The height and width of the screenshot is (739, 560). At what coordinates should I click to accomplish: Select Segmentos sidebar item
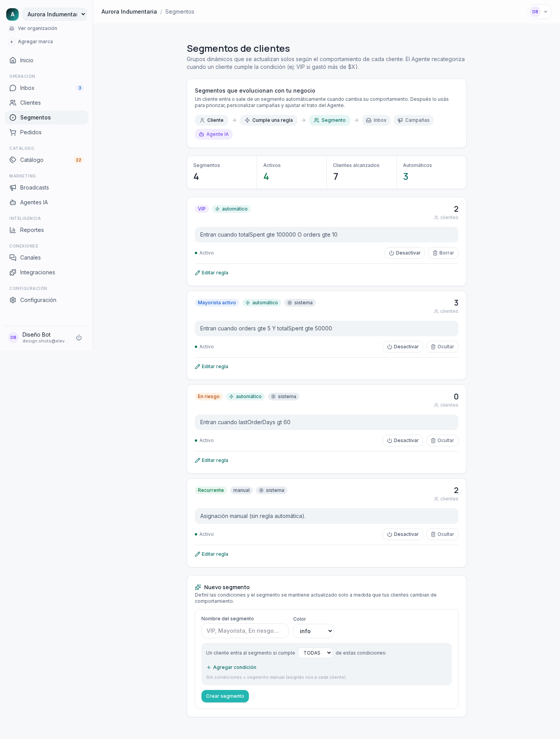tap(46, 118)
